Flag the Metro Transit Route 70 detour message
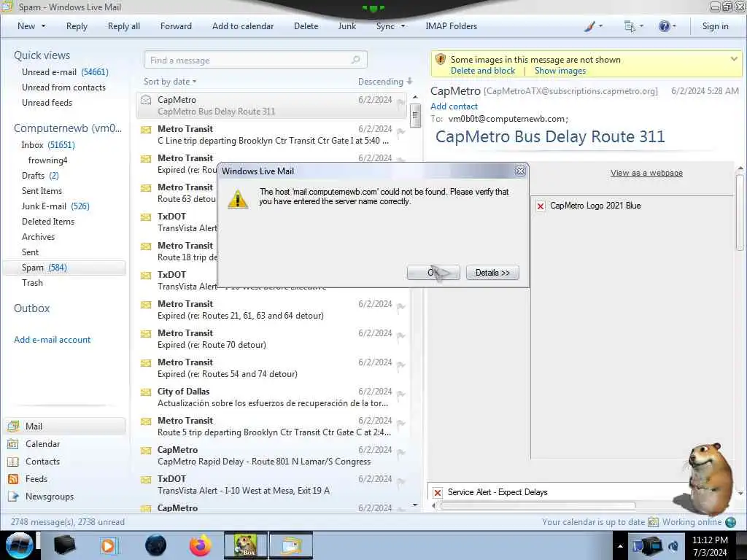Screen dimensions: 747x560 tap(400, 335)
